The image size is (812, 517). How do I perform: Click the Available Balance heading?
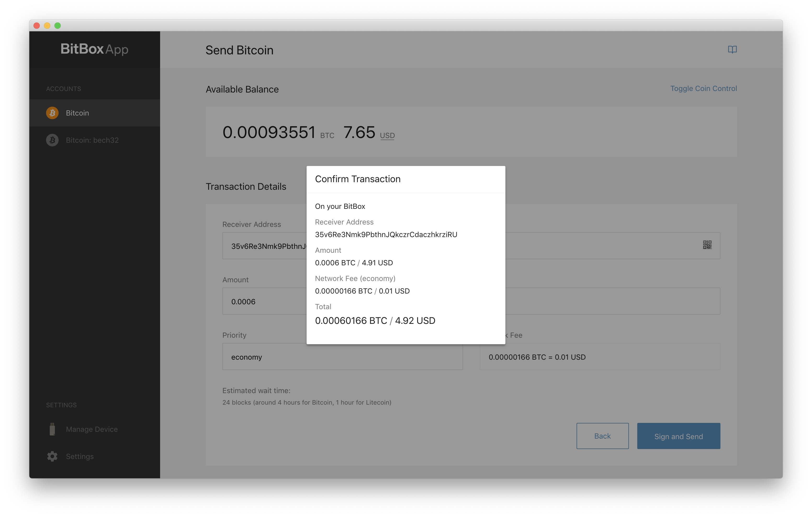pyautogui.click(x=242, y=89)
